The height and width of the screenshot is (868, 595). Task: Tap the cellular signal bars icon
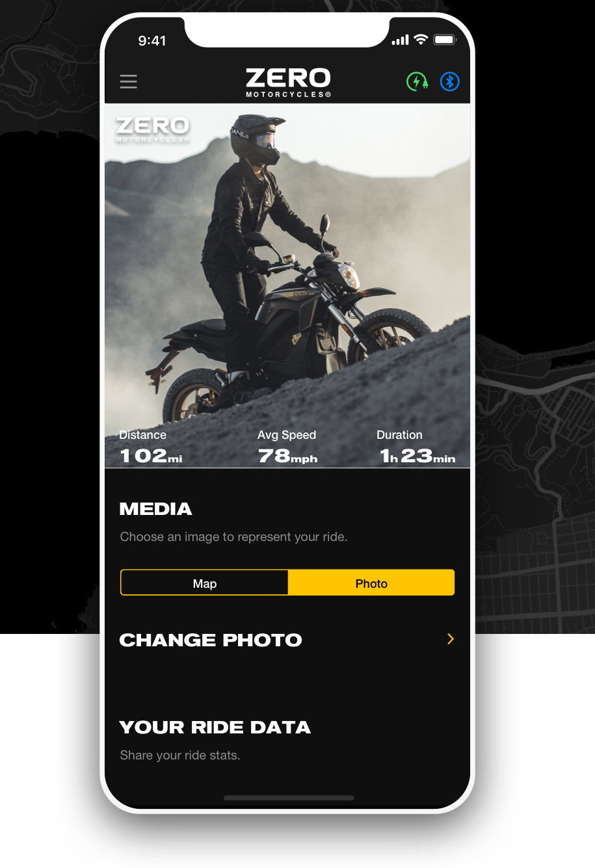pyautogui.click(x=400, y=40)
